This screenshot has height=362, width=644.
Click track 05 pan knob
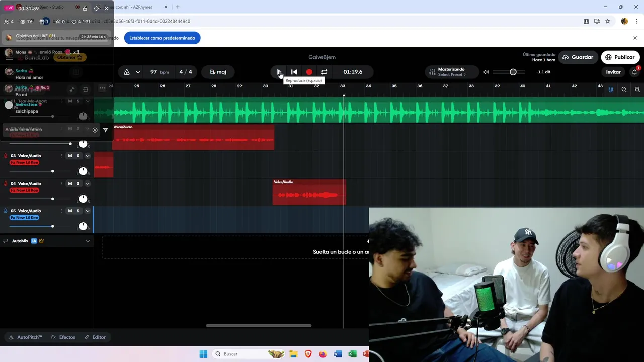(x=83, y=226)
